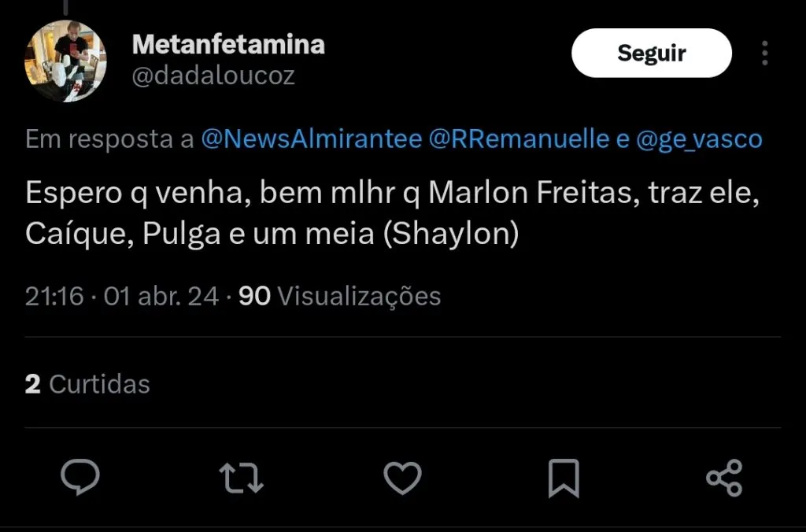Image resolution: width=806 pixels, height=532 pixels.
Task: Like the tweet with the heart icon
Action: (402, 478)
